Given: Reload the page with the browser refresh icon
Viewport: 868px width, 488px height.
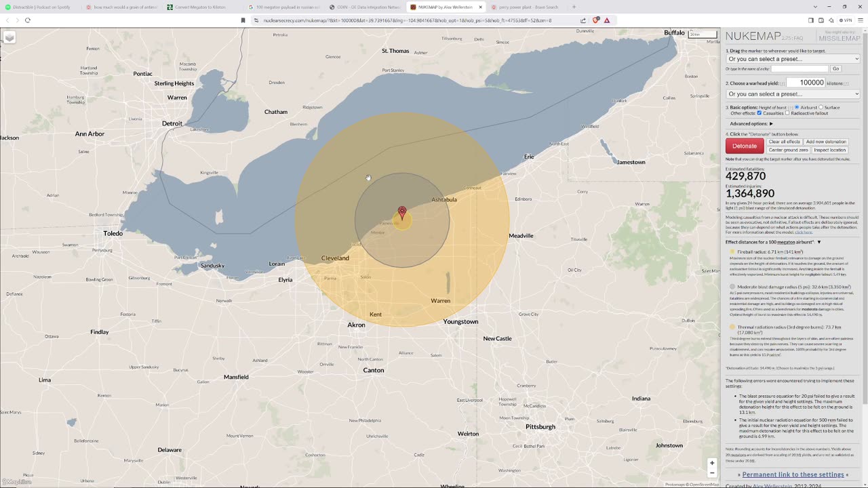Looking at the screenshot, I should [x=28, y=20].
